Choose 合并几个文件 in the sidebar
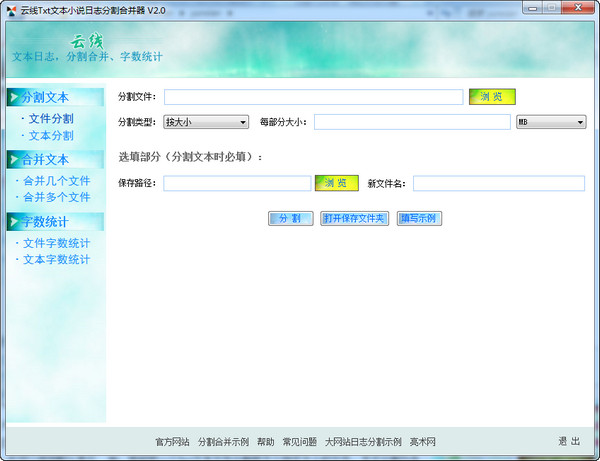The image size is (600, 461). click(57, 181)
